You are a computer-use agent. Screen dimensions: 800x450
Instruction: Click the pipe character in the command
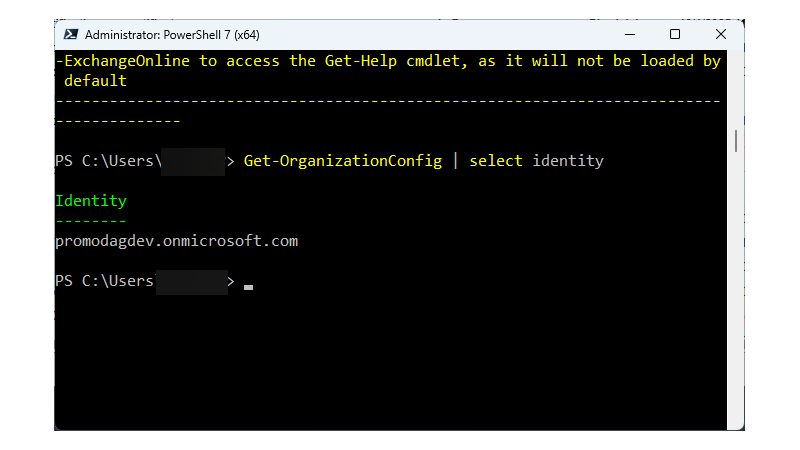coord(455,161)
